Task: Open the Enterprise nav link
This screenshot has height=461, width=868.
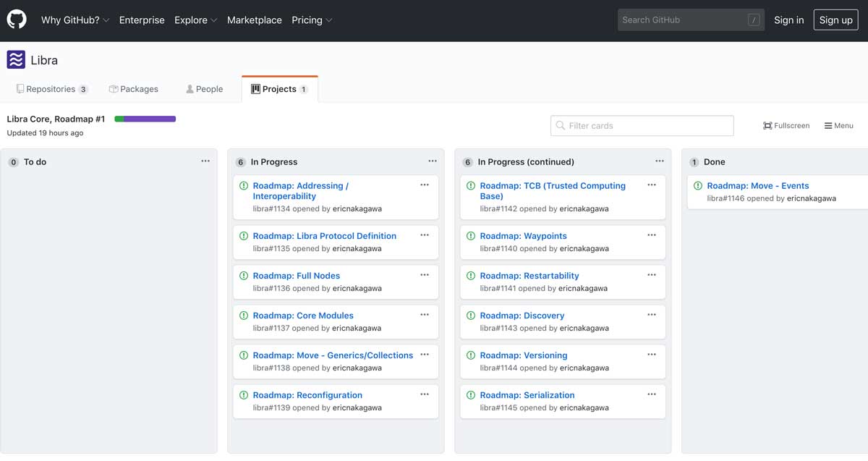Action: point(142,20)
